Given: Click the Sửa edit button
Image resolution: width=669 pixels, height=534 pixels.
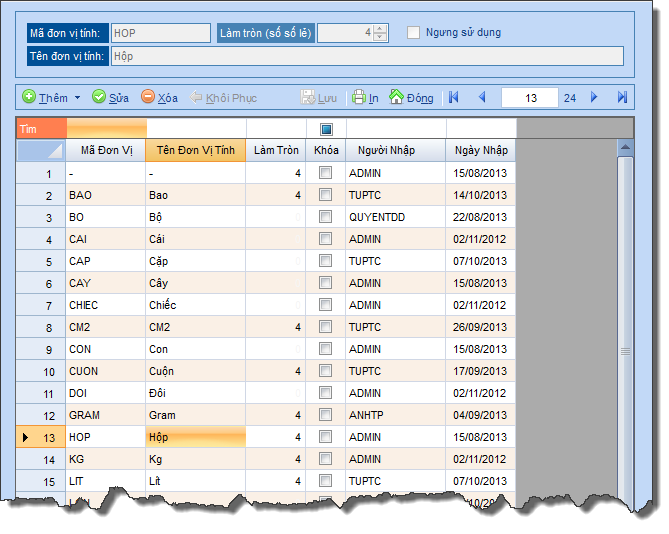Looking at the screenshot, I should click(110, 97).
